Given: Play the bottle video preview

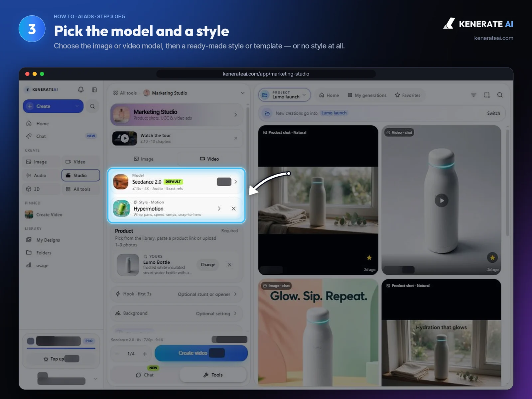Looking at the screenshot, I should click(442, 200).
